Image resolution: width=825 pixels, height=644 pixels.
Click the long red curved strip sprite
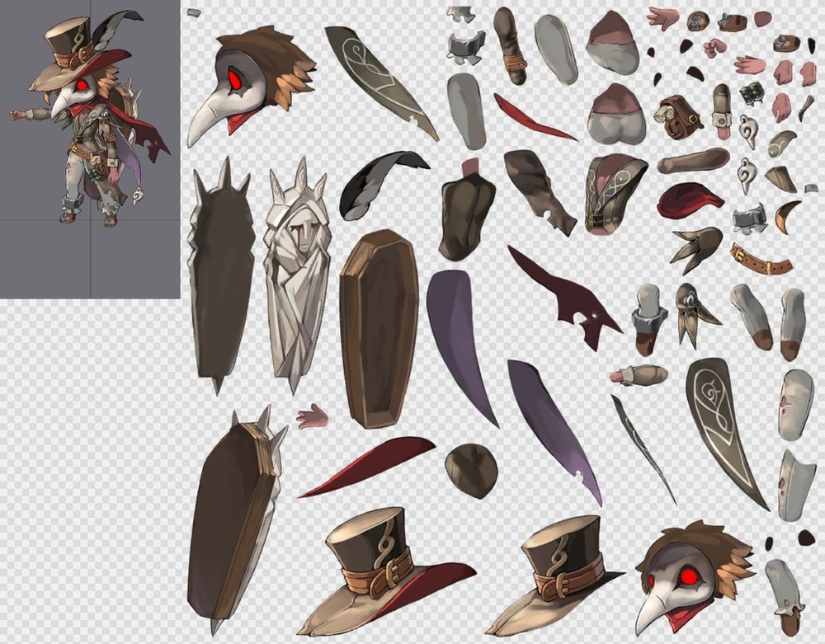(369, 466)
